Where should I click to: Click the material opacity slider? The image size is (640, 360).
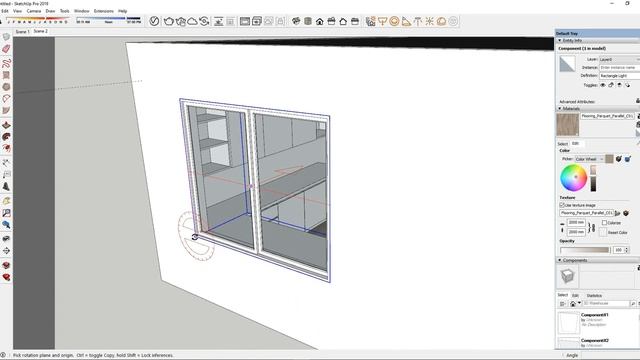tap(585, 250)
